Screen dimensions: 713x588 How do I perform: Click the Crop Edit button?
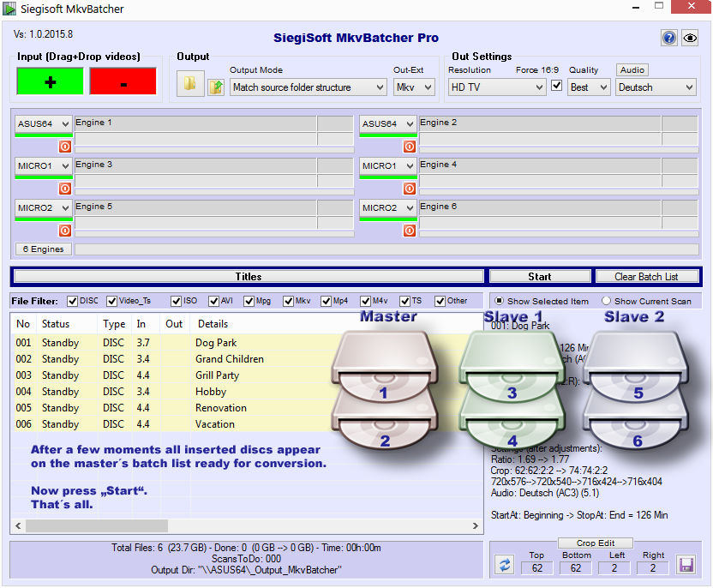click(x=596, y=543)
